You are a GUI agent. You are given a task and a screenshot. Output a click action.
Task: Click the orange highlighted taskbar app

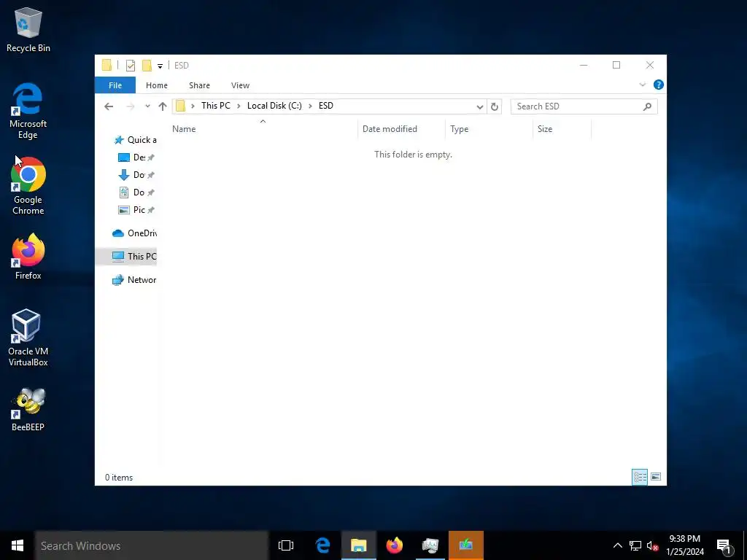coord(466,545)
